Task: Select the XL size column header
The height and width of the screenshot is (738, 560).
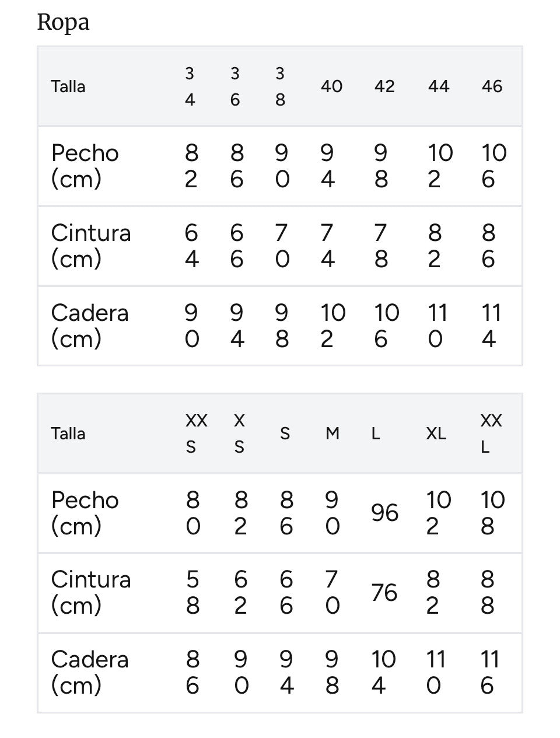Action: 436,433
